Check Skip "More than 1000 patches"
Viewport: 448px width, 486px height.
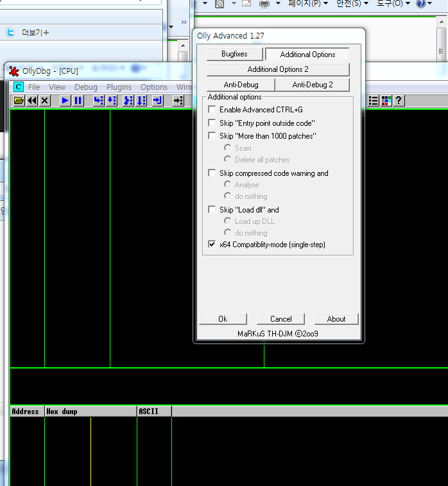click(x=212, y=135)
